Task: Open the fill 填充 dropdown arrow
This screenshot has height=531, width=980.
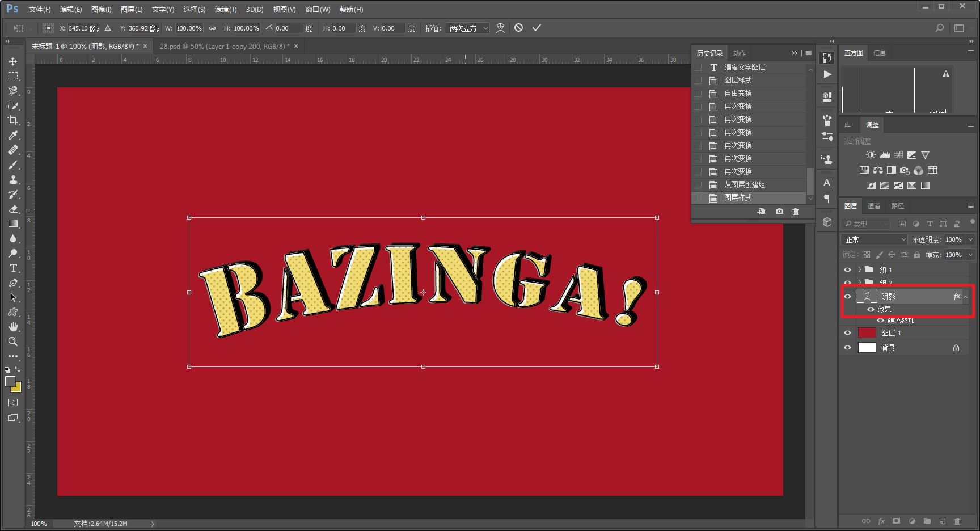Action: (970, 255)
